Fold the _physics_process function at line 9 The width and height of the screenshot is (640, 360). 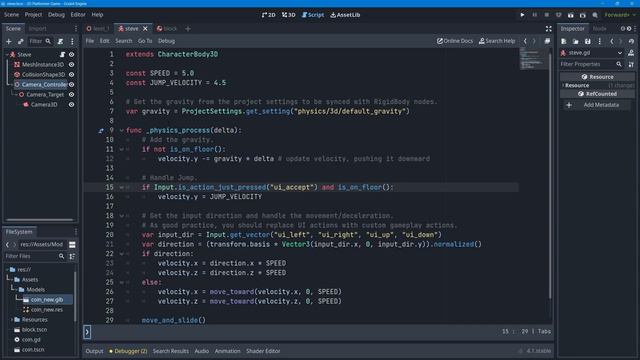pyautogui.click(x=122, y=130)
